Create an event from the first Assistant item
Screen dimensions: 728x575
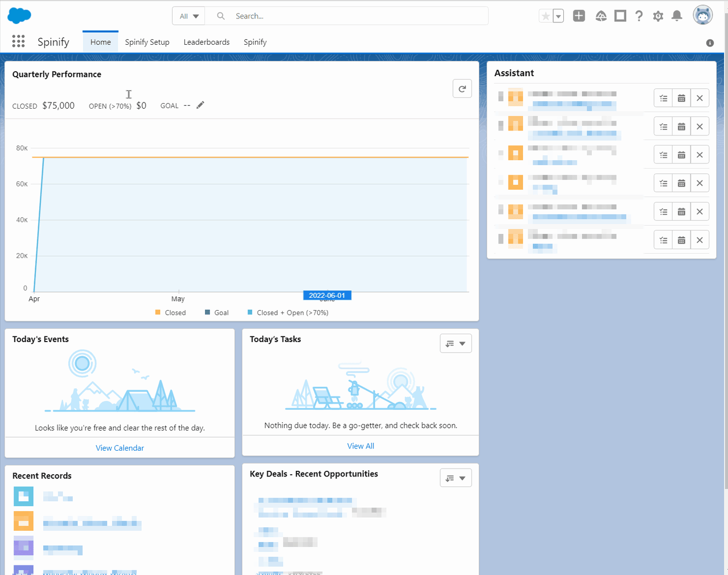682,98
